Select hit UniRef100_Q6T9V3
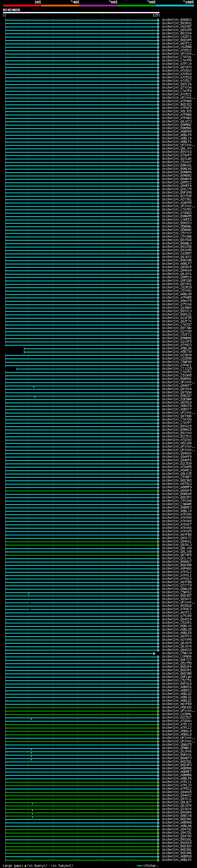Viewport: 197px width, 868px height. click(x=177, y=67)
